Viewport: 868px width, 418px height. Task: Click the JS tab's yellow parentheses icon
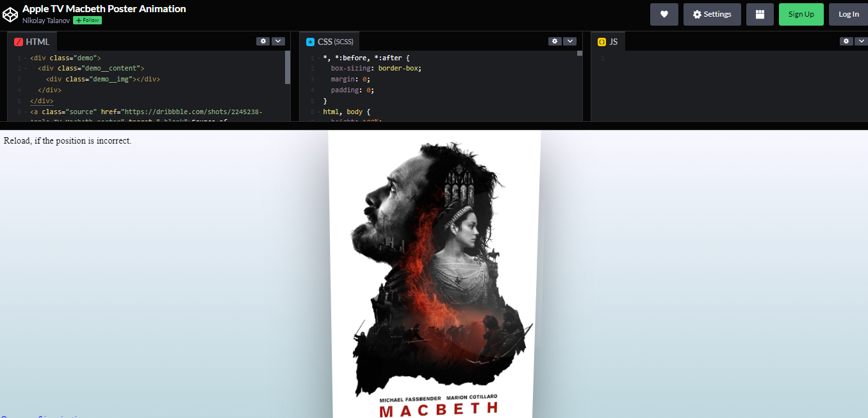click(x=602, y=42)
